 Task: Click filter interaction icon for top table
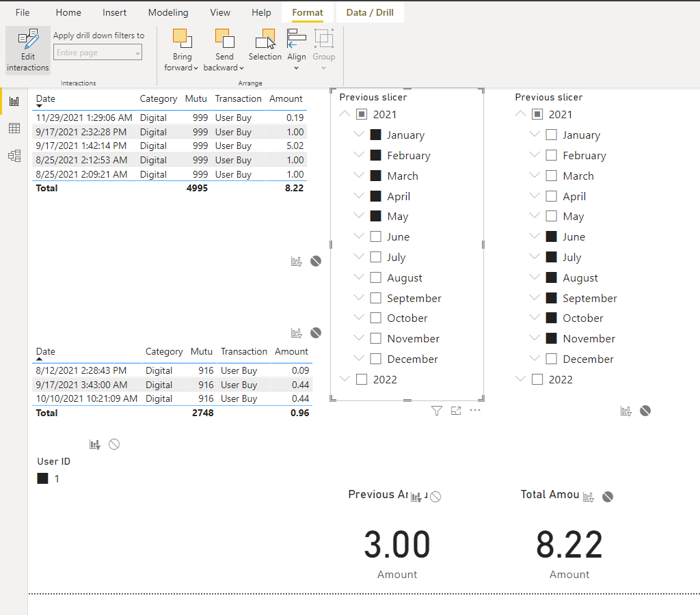[x=297, y=261]
